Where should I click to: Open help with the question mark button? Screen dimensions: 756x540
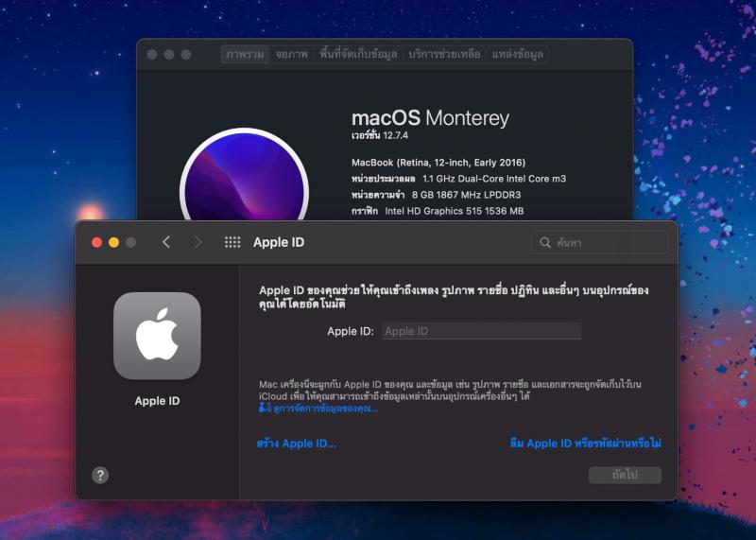pos(100,475)
